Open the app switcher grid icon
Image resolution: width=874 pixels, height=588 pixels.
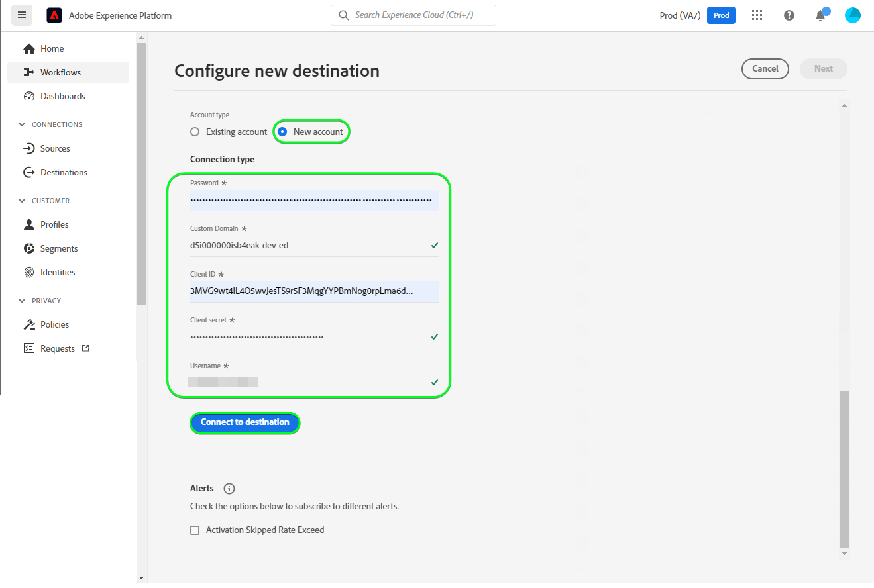[x=757, y=15]
